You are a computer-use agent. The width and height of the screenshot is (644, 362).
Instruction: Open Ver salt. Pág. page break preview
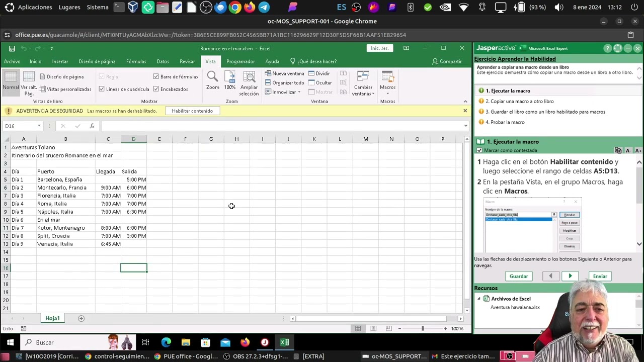(29, 83)
